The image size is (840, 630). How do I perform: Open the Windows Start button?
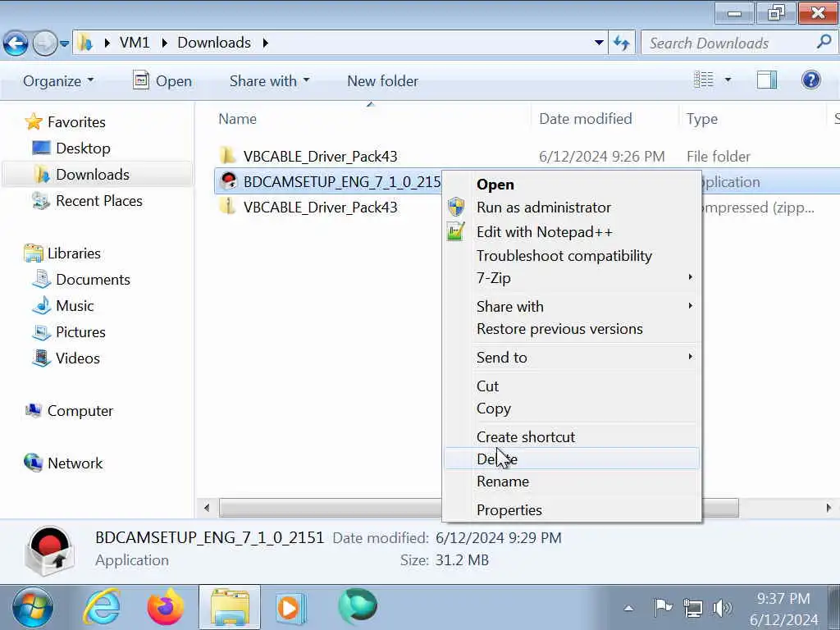click(x=33, y=608)
